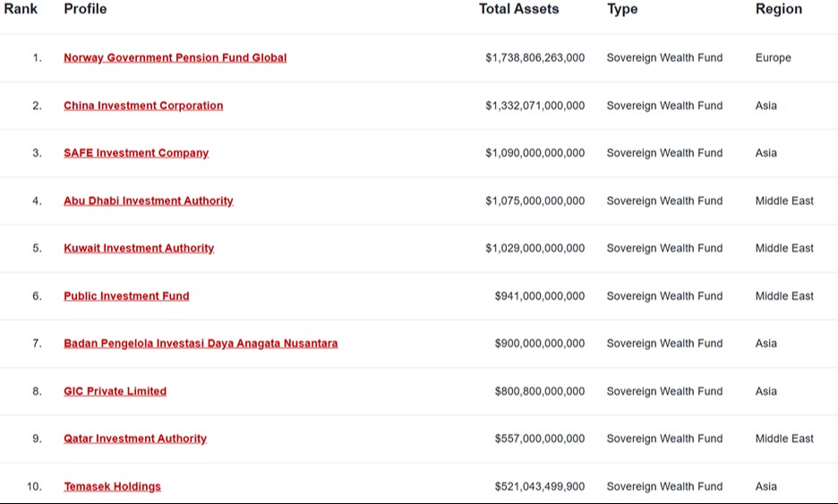Viewport: 838px width, 504px height.
Task: Click the rank number 7. cell
Action: point(37,343)
